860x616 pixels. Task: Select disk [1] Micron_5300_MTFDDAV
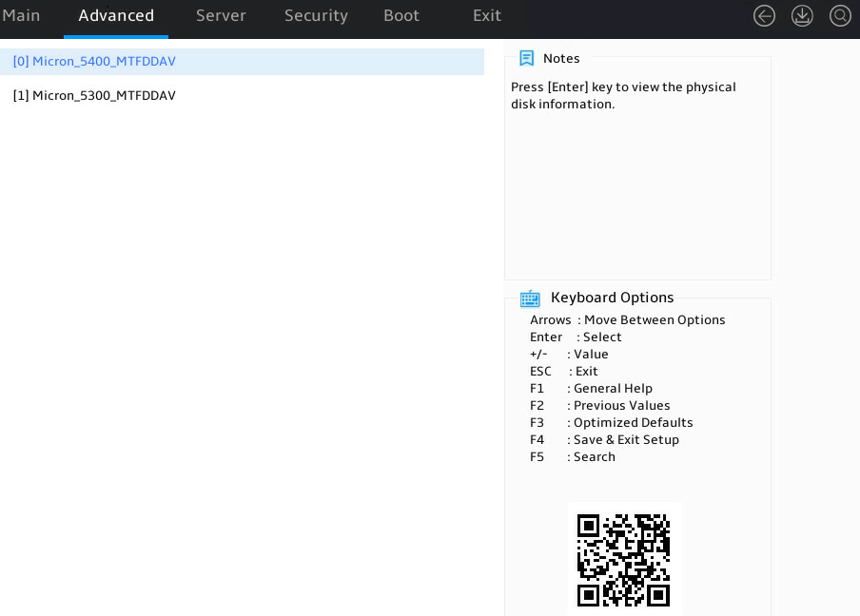[242, 95]
